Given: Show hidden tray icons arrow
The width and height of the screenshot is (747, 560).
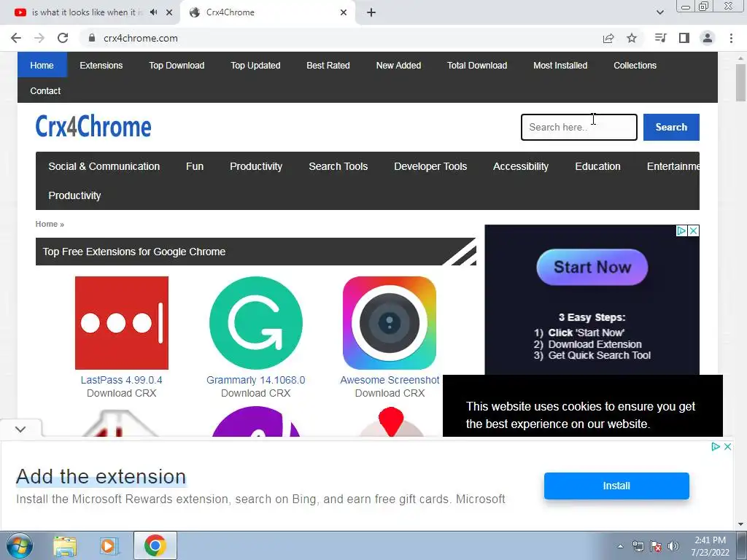Looking at the screenshot, I should (x=620, y=546).
